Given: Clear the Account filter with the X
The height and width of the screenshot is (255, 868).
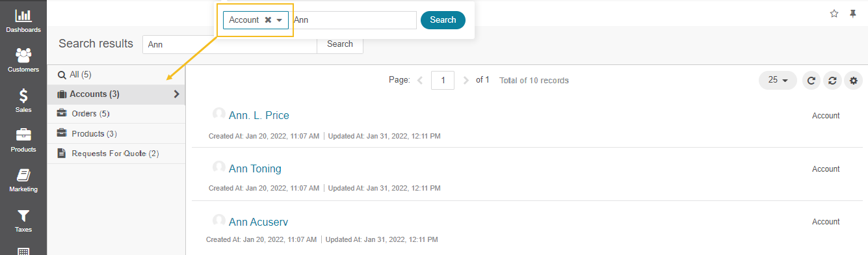Looking at the screenshot, I should pyautogui.click(x=268, y=20).
